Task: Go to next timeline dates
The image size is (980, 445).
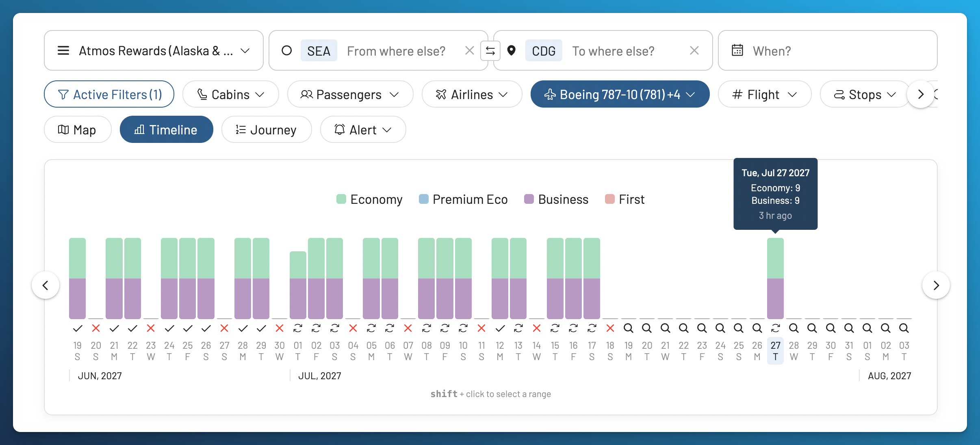Action: [936, 285]
